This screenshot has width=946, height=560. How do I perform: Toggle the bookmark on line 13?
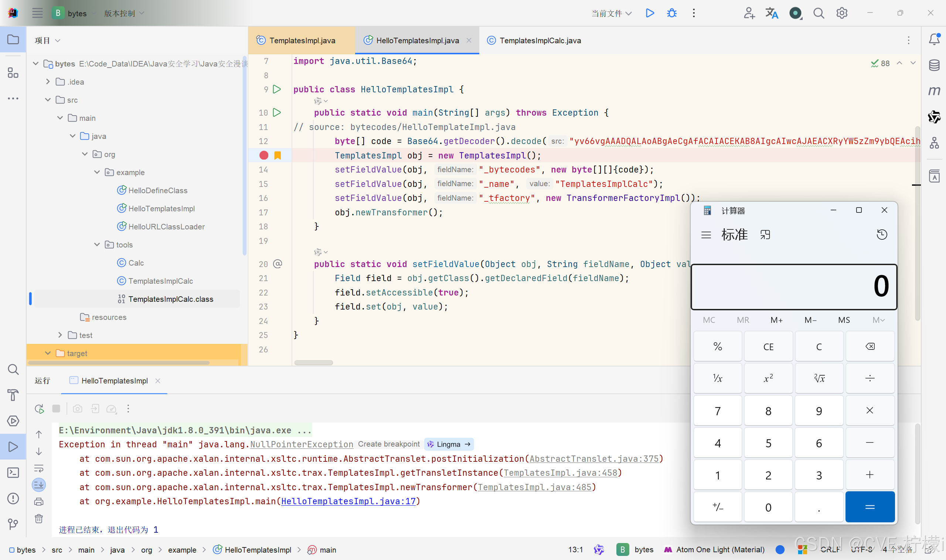pos(278,155)
